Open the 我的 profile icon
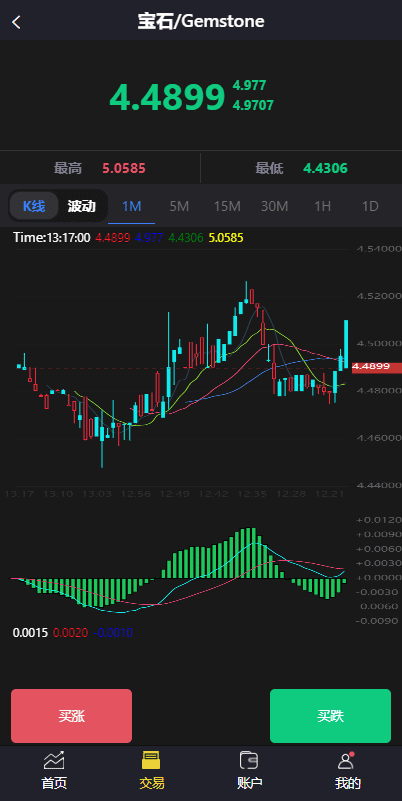Image resolution: width=402 pixels, height=801 pixels. [347, 760]
